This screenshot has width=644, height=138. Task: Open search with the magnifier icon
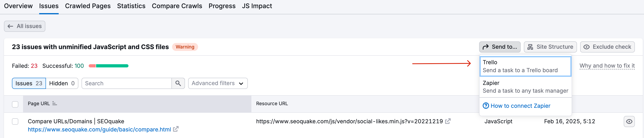click(178, 83)
